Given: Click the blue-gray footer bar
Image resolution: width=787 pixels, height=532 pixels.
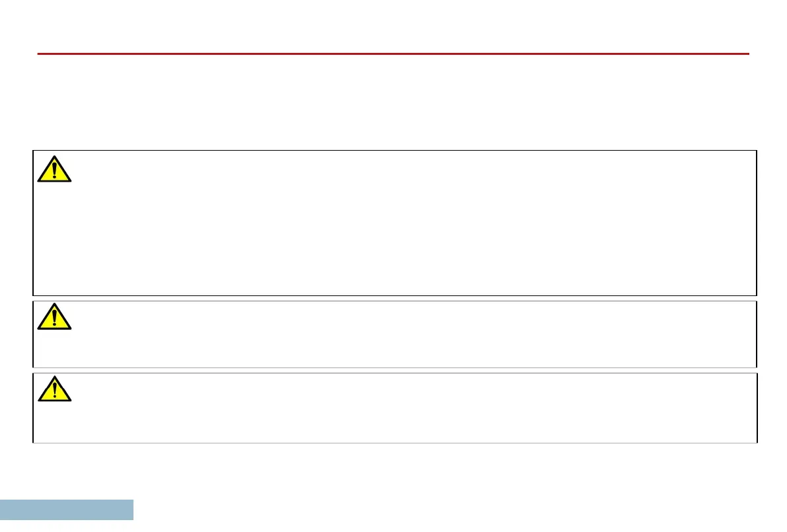Looking at the screenshot, I should tap(67, 510).
